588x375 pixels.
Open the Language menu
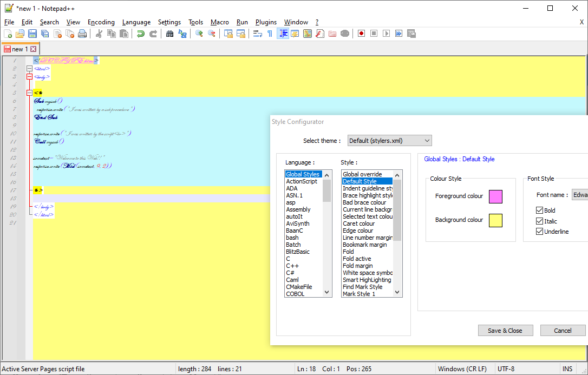pos(136,22)
